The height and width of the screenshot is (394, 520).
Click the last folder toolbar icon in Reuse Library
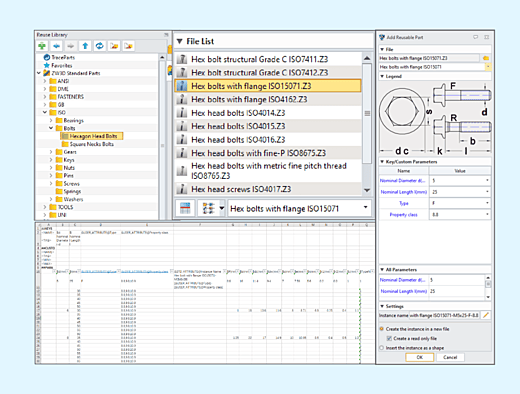(x=128, y=46)
